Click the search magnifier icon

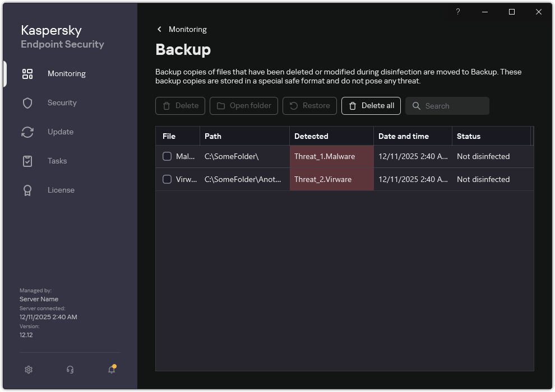click(x=416, y=106)
